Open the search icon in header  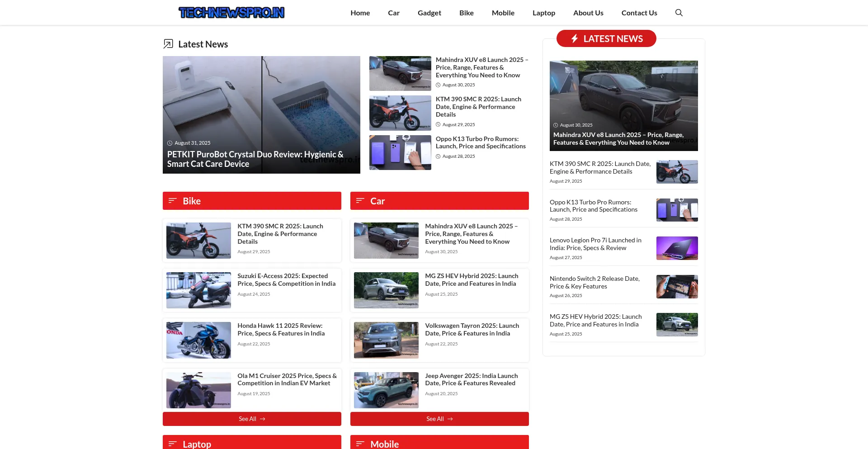[679, 13]
